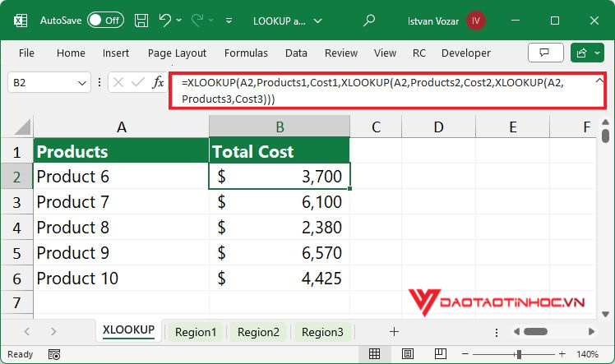The image size is (615, 364).
Task: Select column A header
Action: tap(121, 127)
